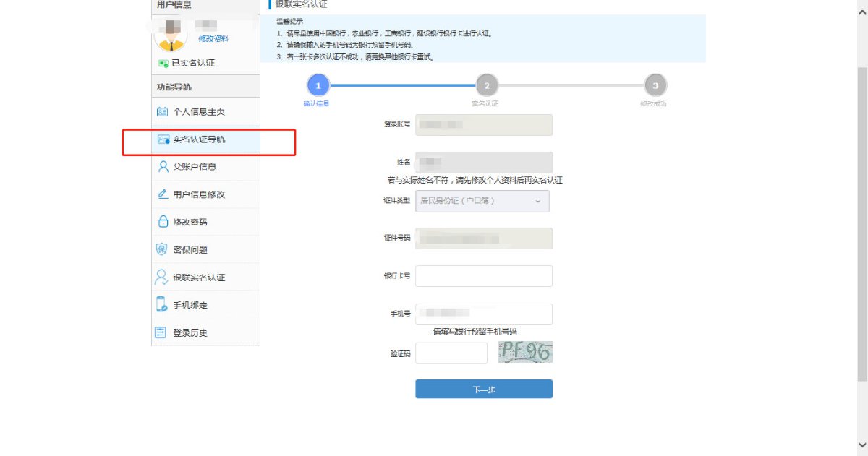Click the scroll down arrow of the page scrollbar
868x456 pixels.
[861, 445]
